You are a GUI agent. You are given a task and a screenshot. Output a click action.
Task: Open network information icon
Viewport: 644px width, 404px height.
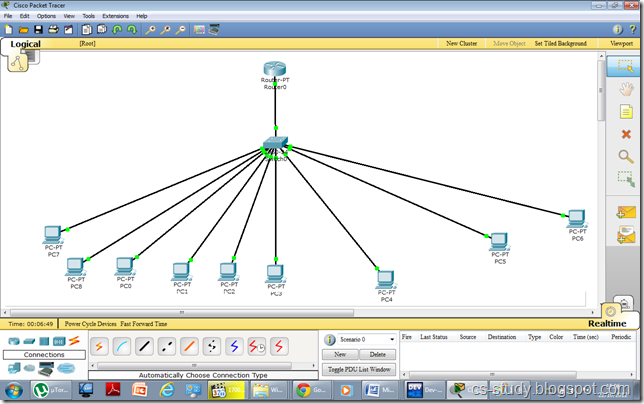[617, 30]
